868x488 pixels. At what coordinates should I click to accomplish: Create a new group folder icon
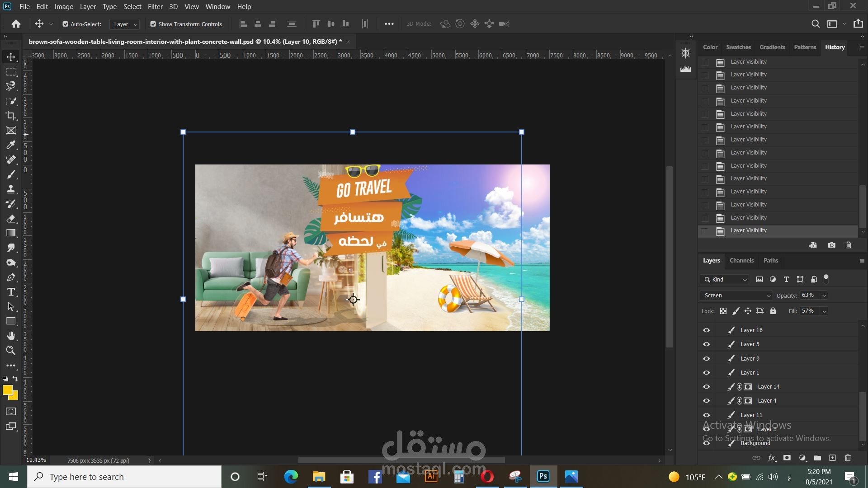817,458
